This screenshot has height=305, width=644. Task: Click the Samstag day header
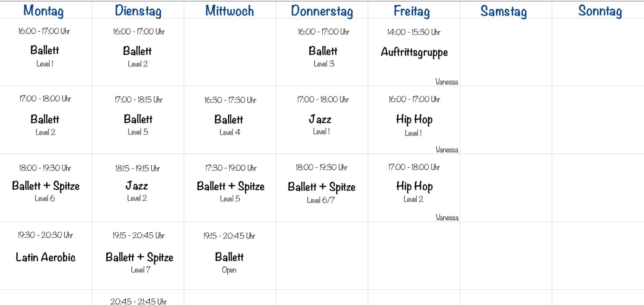(x=504, y=11)
